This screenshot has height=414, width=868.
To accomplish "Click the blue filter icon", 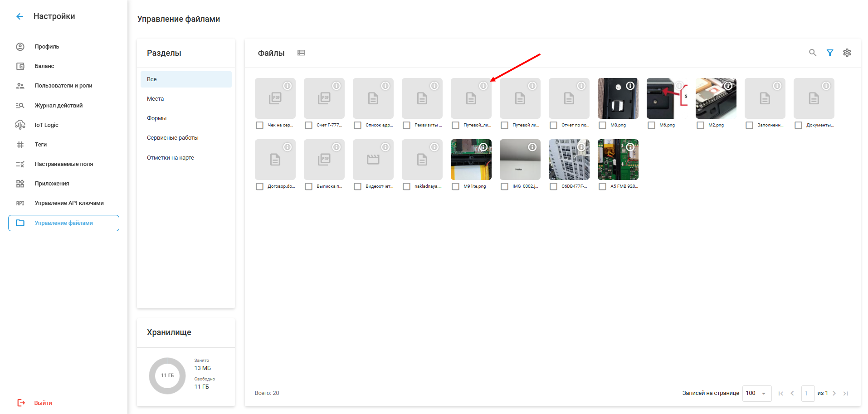I will point(829,53).
